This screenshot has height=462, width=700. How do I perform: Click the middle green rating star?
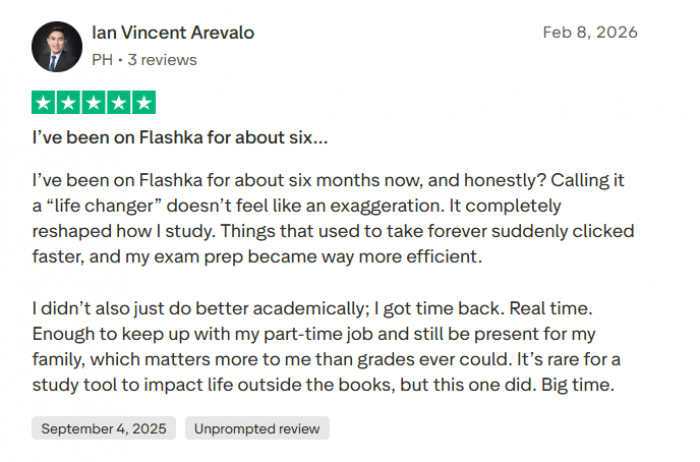(94, 102)
